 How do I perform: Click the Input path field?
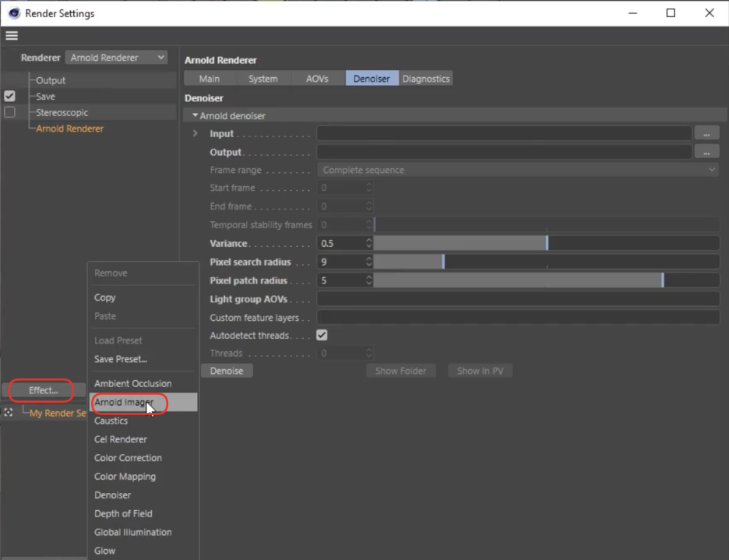click(505, 133)
